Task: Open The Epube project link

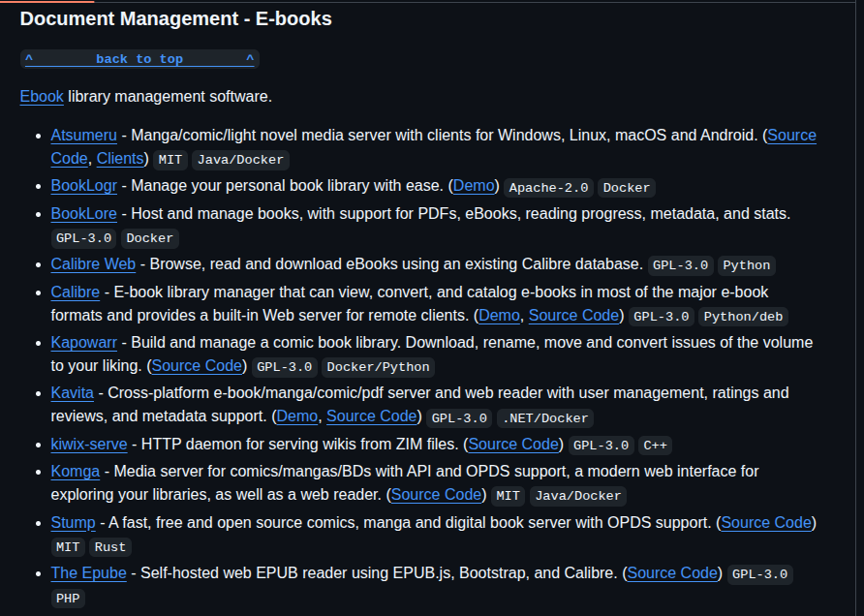Action: [x=88, y=573]
